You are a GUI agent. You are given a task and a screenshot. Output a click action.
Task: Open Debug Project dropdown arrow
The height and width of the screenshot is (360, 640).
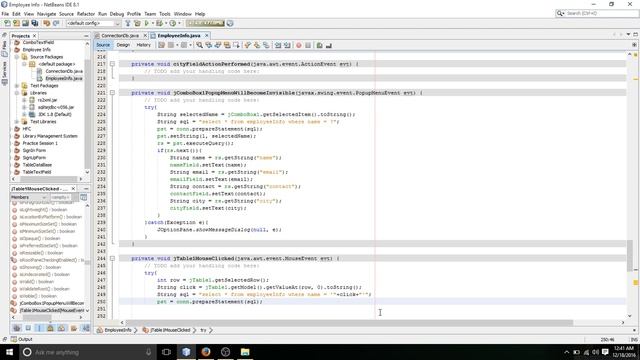[166, 23]
